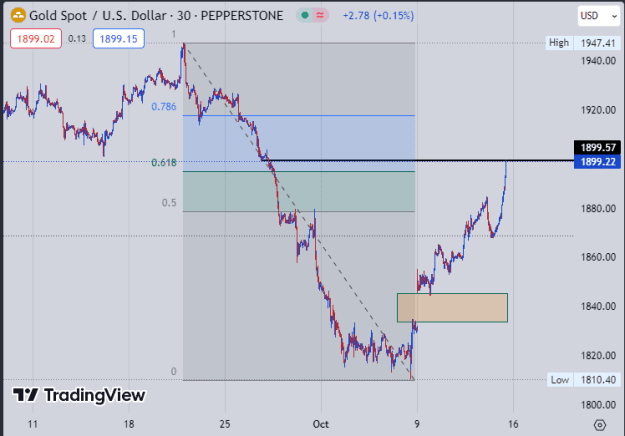Click the +2.78 (+0.15%) change value

[378, 16]
